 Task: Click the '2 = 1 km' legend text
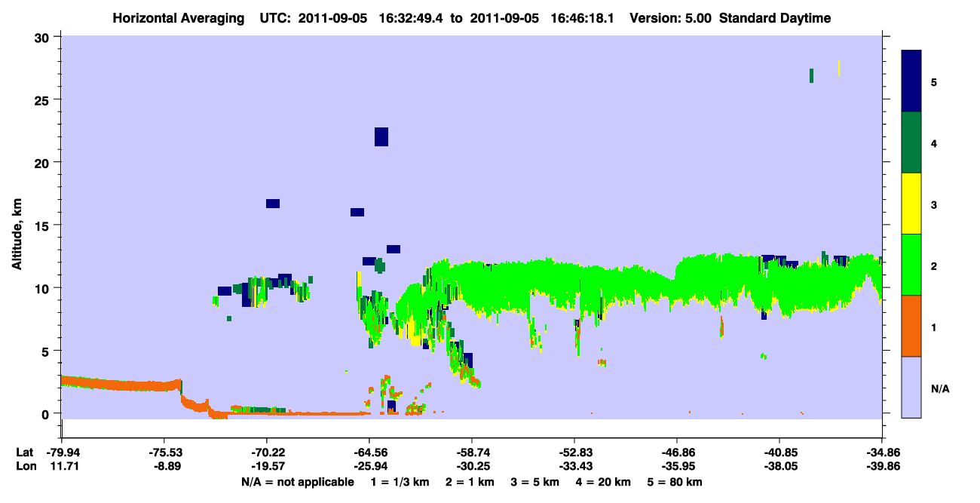[471, 482]
